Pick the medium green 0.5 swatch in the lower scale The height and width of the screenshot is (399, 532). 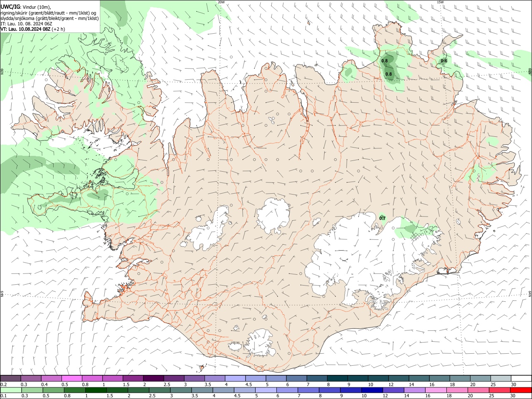(53, 390)
